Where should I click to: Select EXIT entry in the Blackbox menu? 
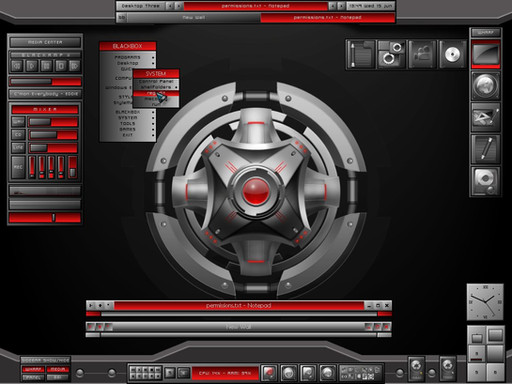pos(128,135)
